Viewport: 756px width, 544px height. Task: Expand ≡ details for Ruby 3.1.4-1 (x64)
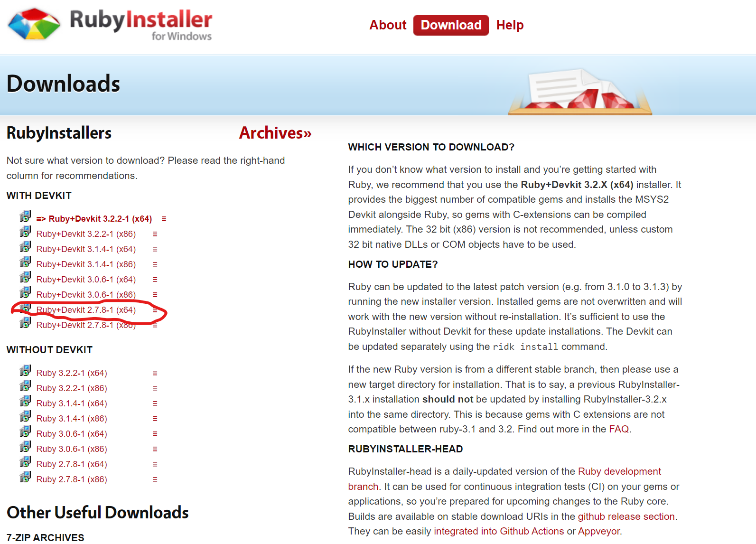[155, 403]
